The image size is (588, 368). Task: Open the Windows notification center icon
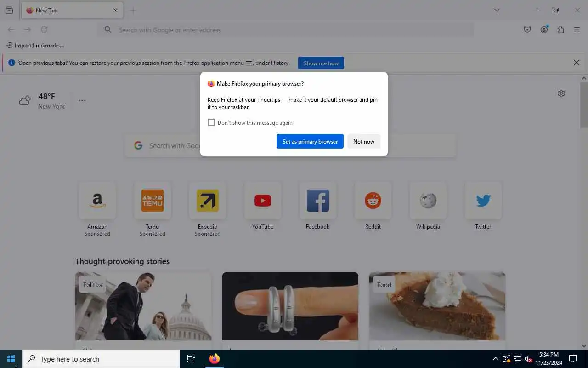[x=573, y=359]
